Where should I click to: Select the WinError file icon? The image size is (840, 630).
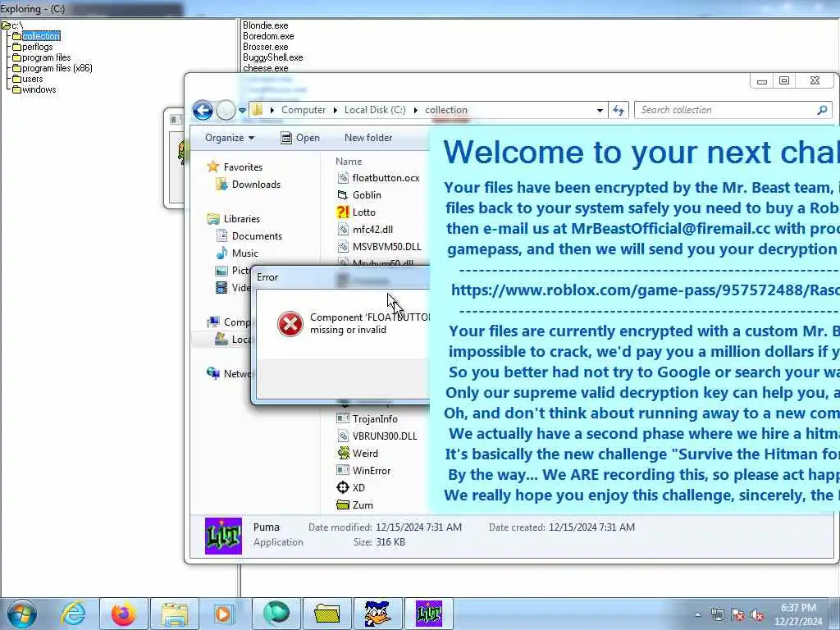click(342, 470)
